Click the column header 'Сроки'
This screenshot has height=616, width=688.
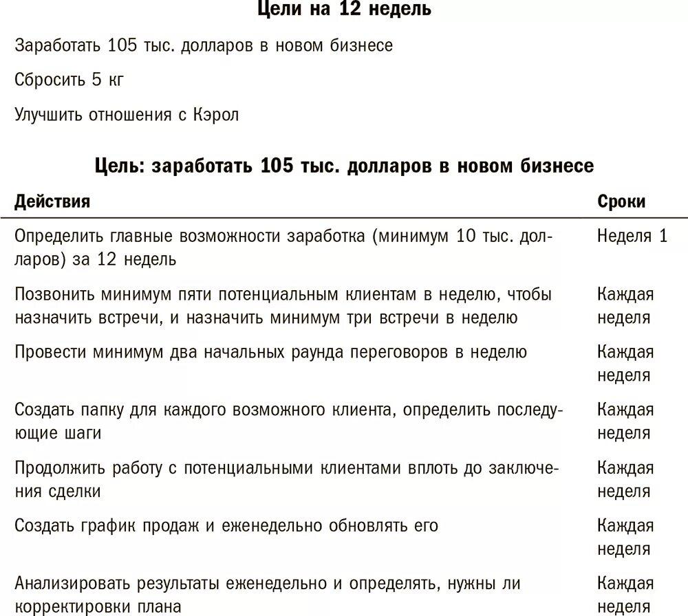(x=621, y=201)
